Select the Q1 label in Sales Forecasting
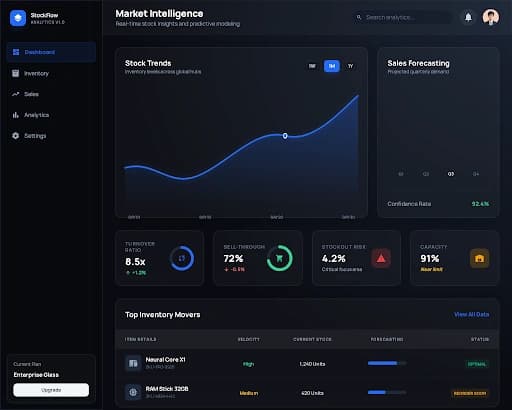 [x=401, y=174]
